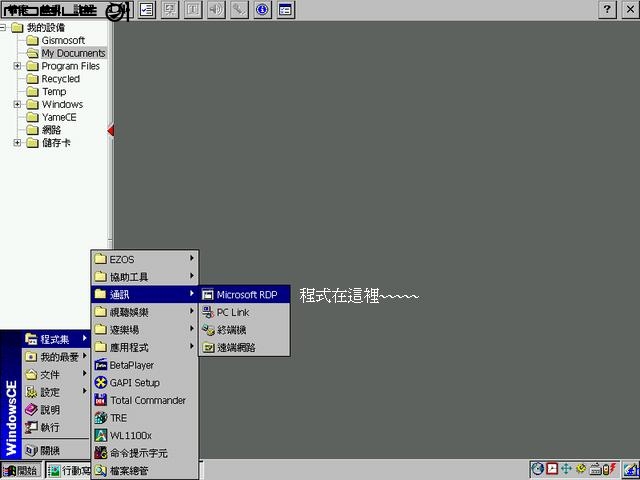Viewport: 640px width, 480px height.
Task: Click the GAPI Setup icon
Action: tap(100, 382)
